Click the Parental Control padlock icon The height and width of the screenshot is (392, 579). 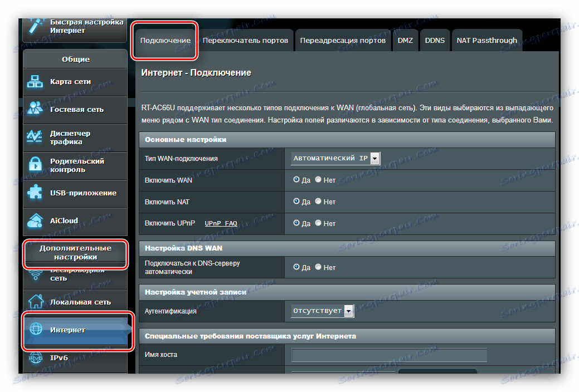pos(35,165)
